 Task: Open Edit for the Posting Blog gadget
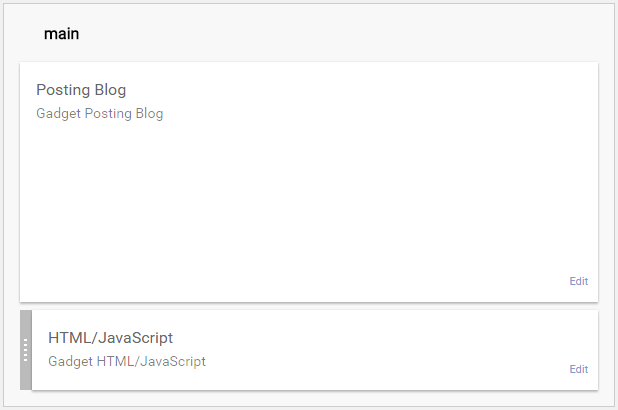tap(579, 281)
